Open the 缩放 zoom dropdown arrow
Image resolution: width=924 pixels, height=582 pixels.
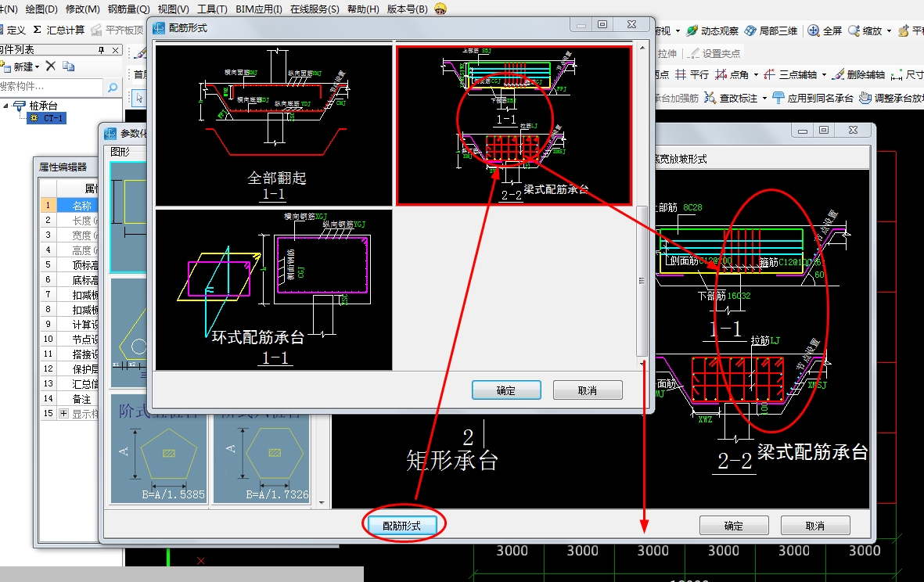(x=889, y=31)
